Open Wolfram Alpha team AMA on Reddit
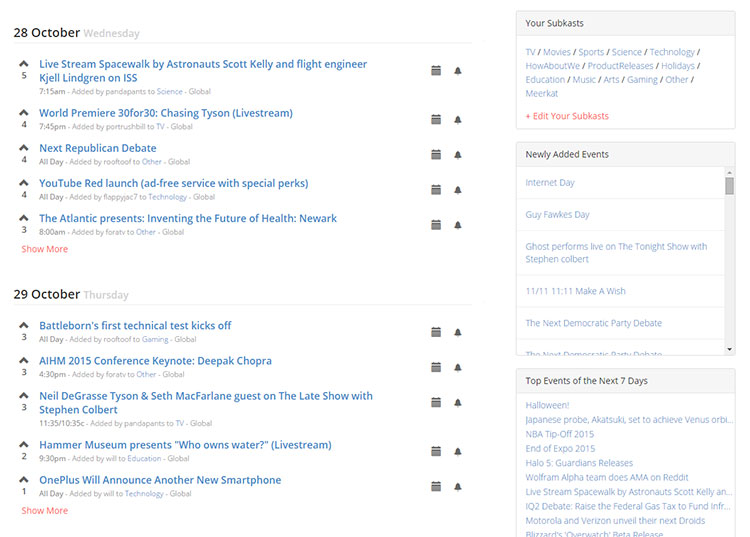Image resolution: width=750 pixels, height=537 pixels. pyautogui.click(x=607, y=477)
